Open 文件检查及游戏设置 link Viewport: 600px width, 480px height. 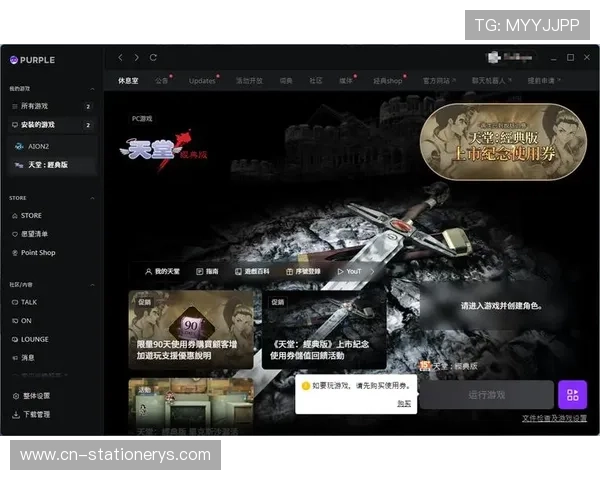[x=554, y=418]
